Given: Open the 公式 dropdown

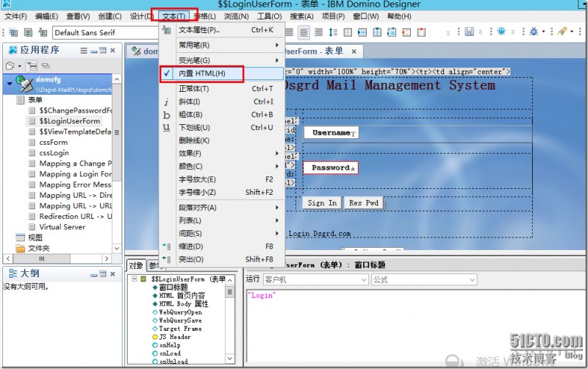Looking at the screenshot, I should [x=424, y=280].
